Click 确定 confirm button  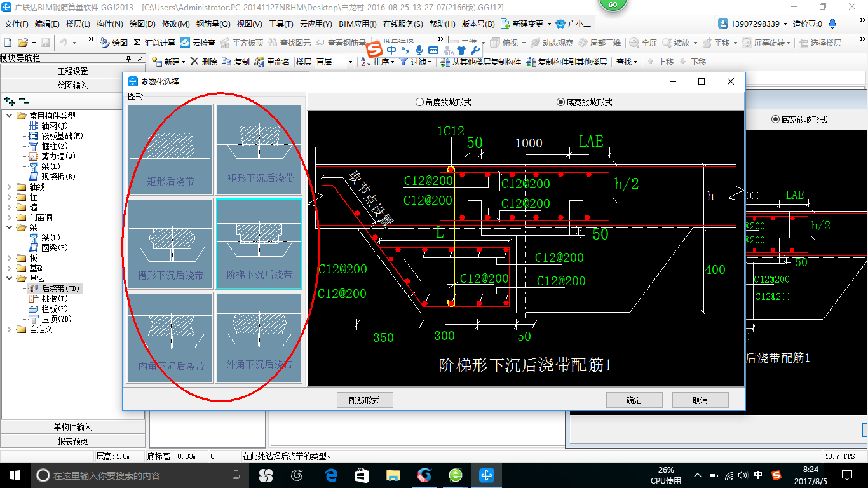pyautogui.click(x=634, y=400)
